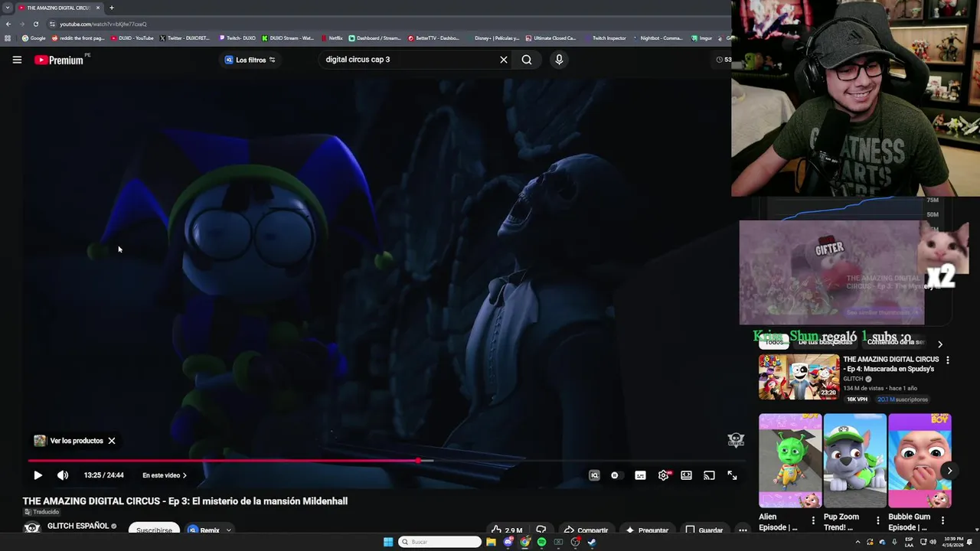The image size is (980, 551).
Task: Open Steam from the taskbar
Action: [592, 542]
